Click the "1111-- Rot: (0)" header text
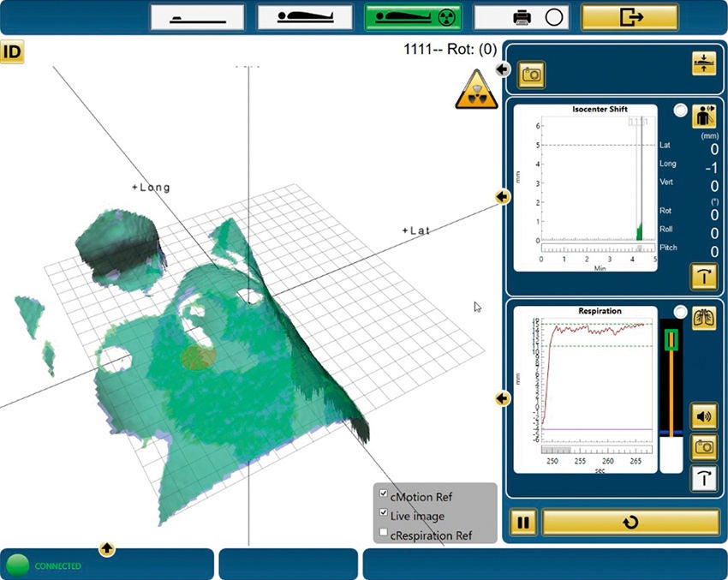Screen dimensions: 728x580 tap(450, 49)
